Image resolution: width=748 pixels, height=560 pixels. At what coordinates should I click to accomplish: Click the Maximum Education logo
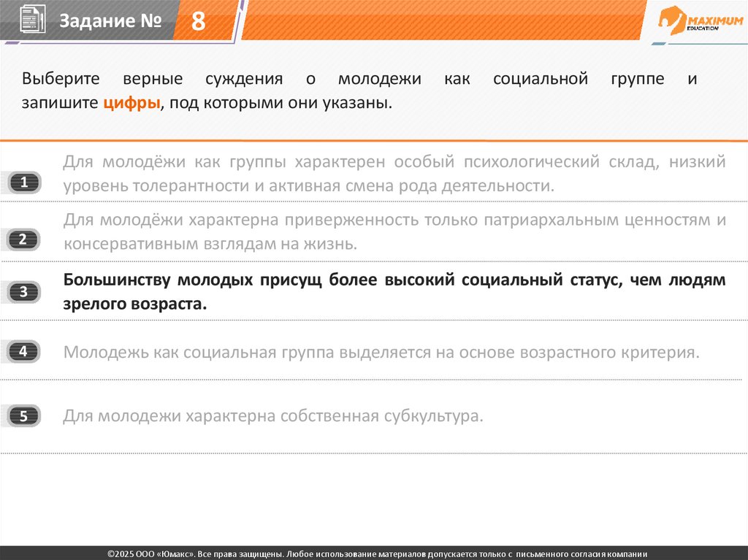tap(700, 20)
